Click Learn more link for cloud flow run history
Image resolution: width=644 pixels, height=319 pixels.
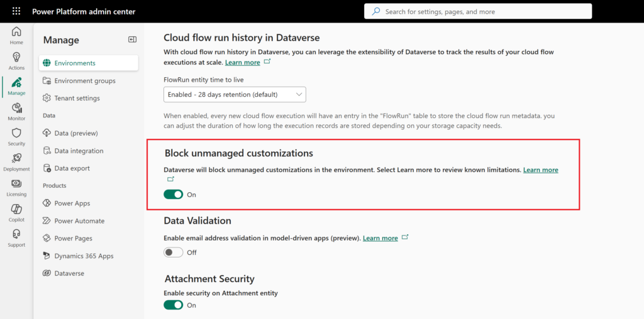[242, 62]
